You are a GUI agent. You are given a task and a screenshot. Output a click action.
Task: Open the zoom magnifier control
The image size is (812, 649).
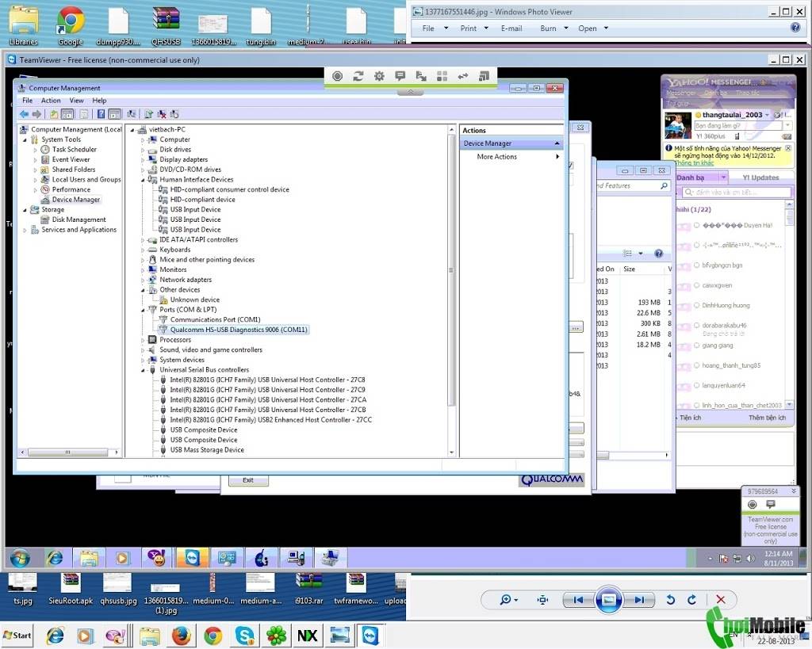click(x=508, y=599)
